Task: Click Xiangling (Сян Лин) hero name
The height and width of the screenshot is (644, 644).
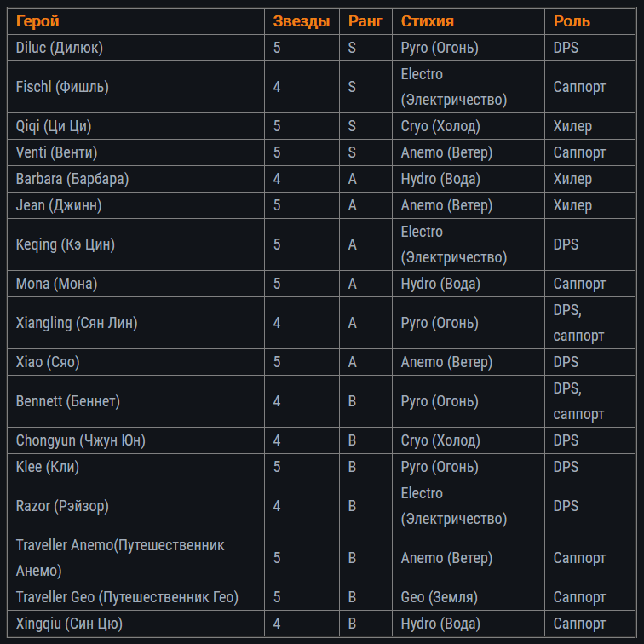Action: (77, 323)
